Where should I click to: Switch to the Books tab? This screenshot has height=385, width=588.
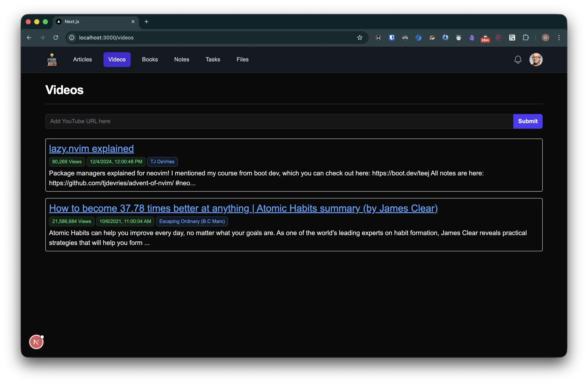point(150,59)
